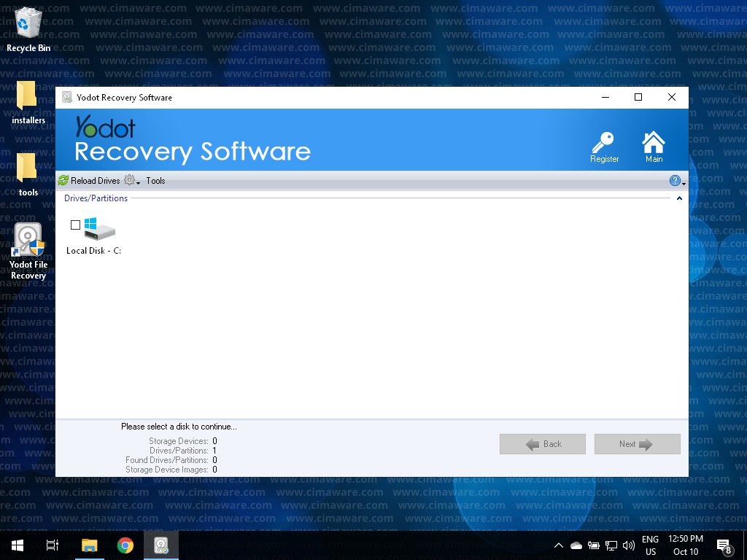Open Task View from the taskbar
The width and height of the screenshot is (747, 560).
click(52, 545)
